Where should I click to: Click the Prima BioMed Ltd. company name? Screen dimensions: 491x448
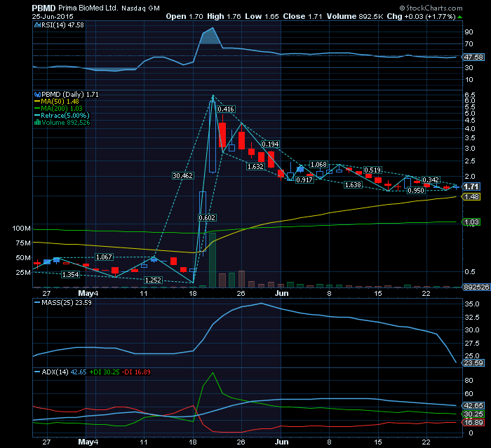88,8
